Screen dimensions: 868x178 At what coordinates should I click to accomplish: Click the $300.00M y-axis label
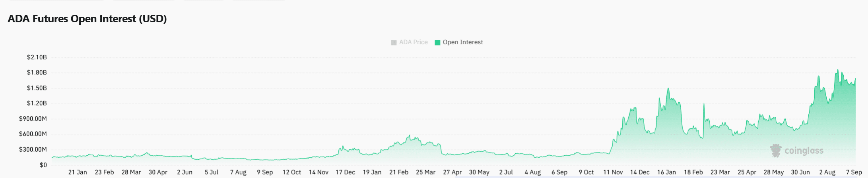[33, 149]
